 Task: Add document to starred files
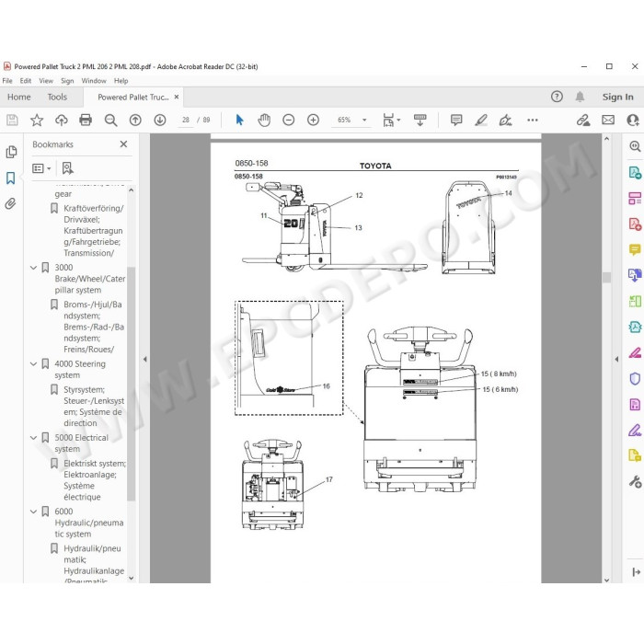coord(37,120)
